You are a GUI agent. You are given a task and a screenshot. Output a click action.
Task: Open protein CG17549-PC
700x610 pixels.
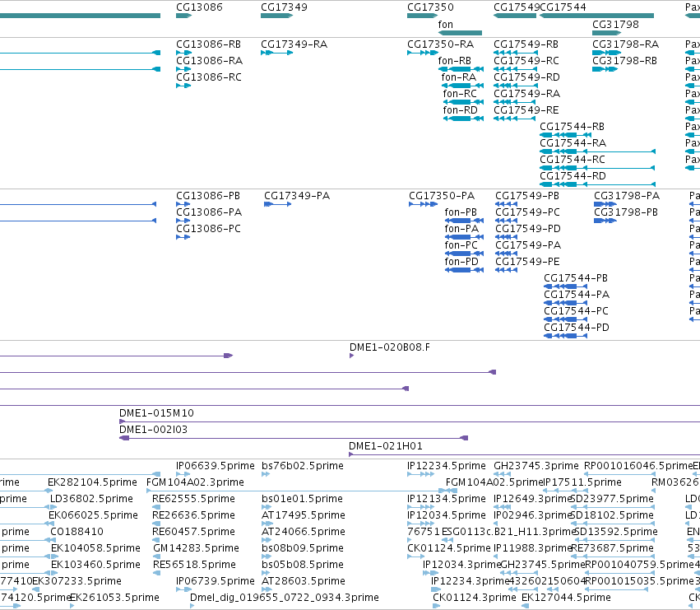click(528, 212)
